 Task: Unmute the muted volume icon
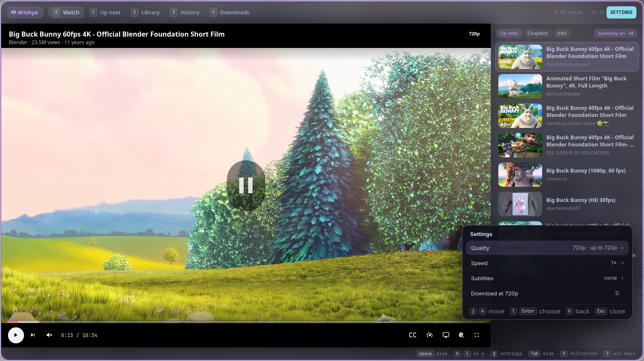click(49, 335)
